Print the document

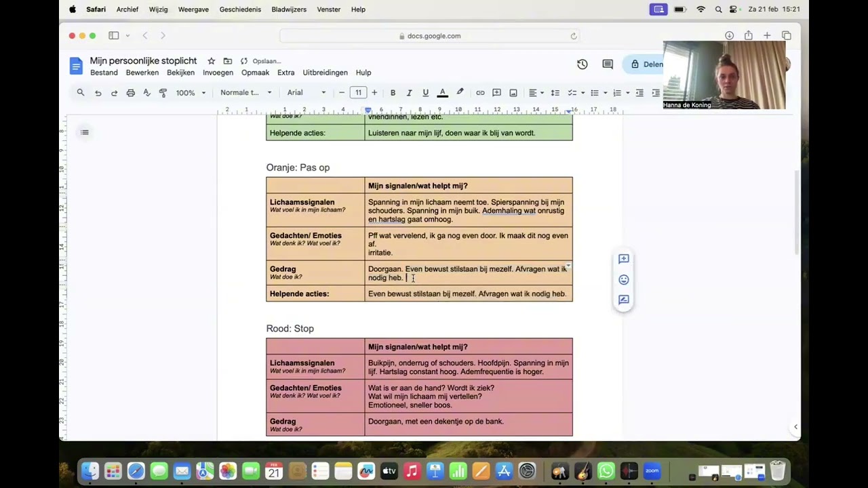(x=130, y=93)
